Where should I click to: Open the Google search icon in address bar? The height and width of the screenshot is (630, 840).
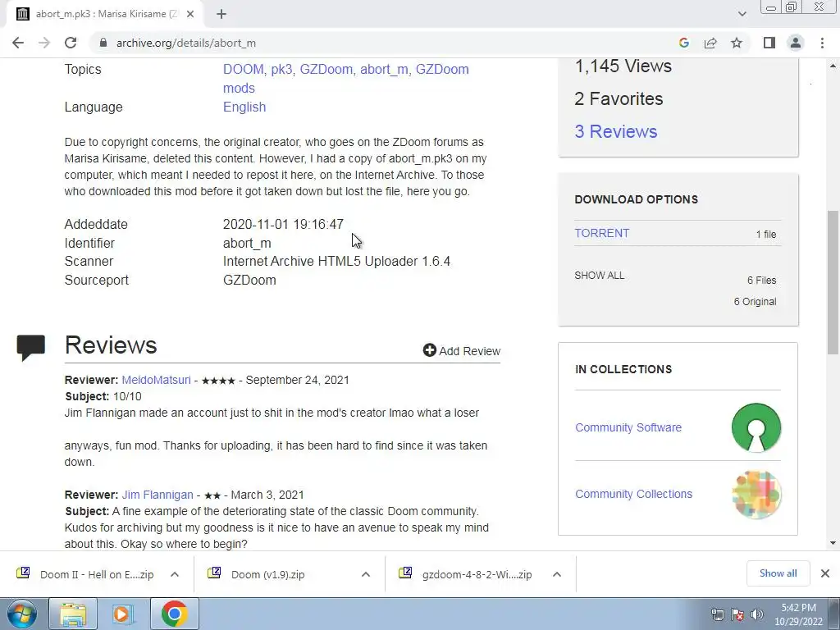[683, 43]
